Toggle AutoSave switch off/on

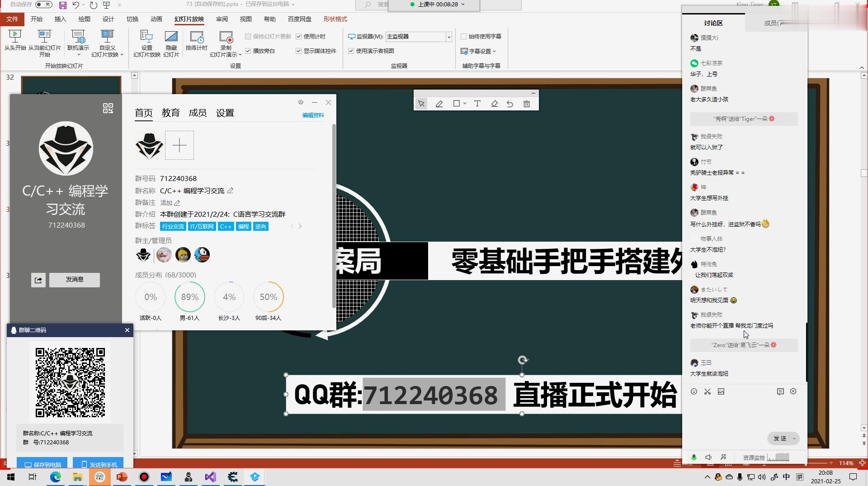(43, 5)
